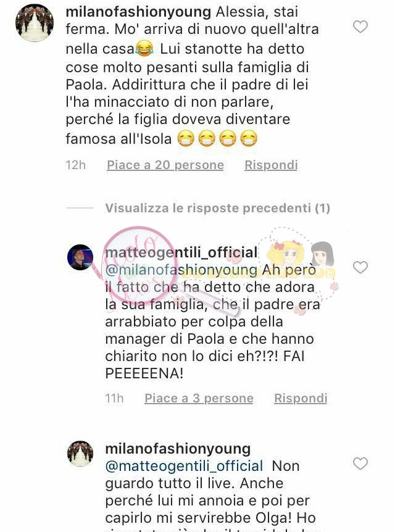Viewport: 395px width, 532px height.
Task: Tap the FAI PEEEEENA comment text
Action: pos(205,365)
